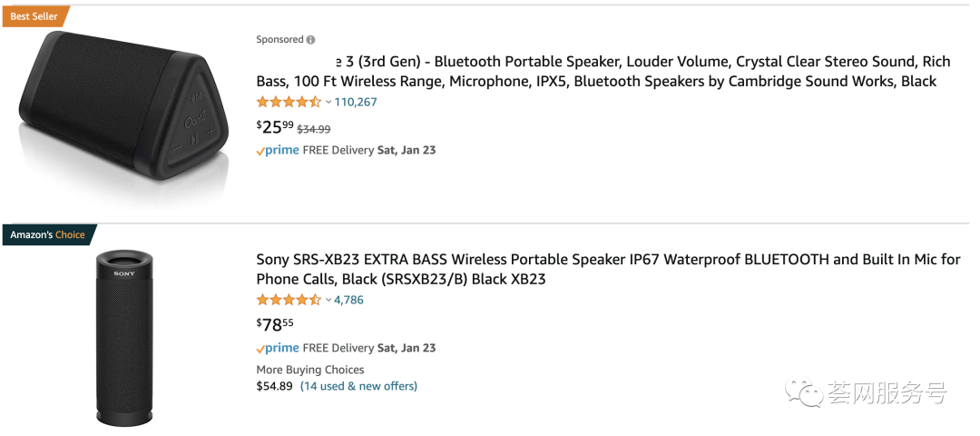The width and height of the screenshot is (980, 436).
Task: Click the strikethrough $34.99 list price
Action: coord(314,129)
